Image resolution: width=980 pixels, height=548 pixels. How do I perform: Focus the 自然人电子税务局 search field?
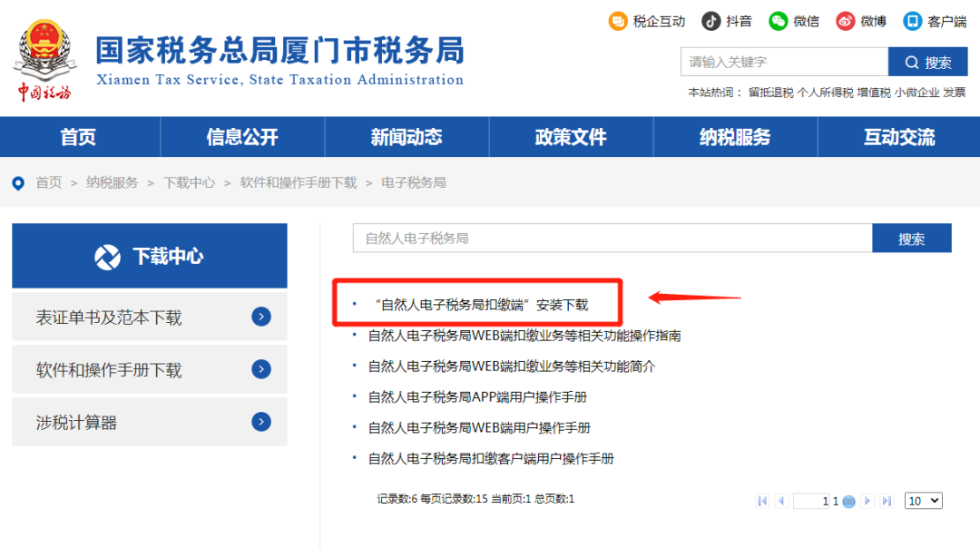pyautogui.click(x=612, y=238)
